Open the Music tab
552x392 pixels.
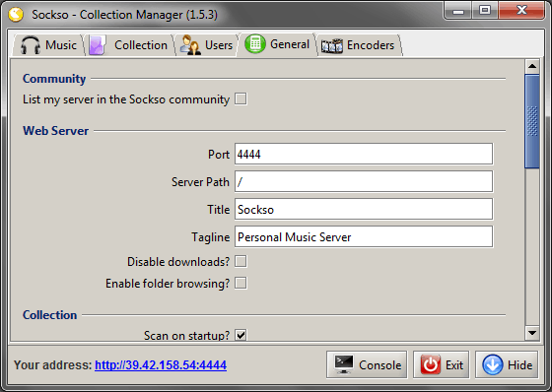pyautogui.click(x=48, y=45)
